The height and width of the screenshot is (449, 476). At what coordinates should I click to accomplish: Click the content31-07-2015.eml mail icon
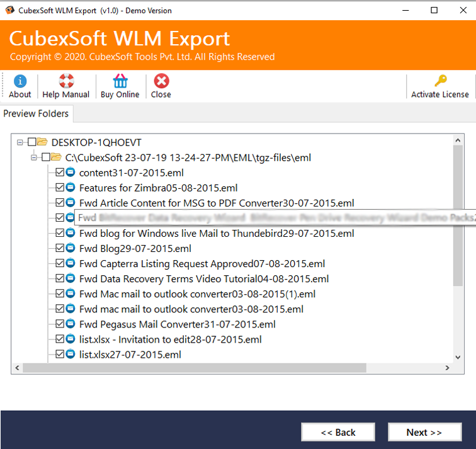pos(71,173)
